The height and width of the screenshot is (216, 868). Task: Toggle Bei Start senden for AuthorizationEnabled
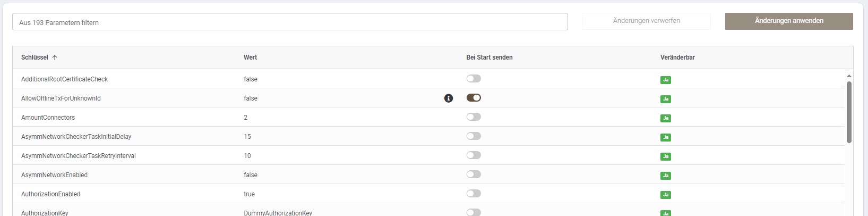coord(474,194)
